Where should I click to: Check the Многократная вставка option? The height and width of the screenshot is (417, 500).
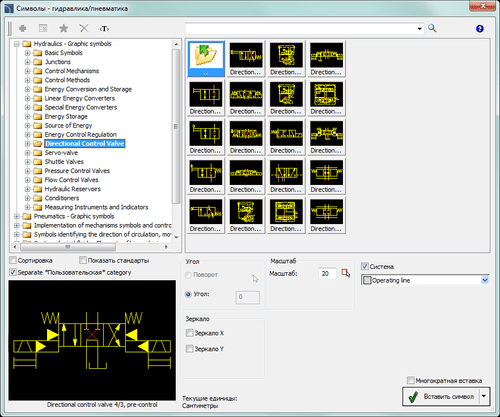click(411, 380)
